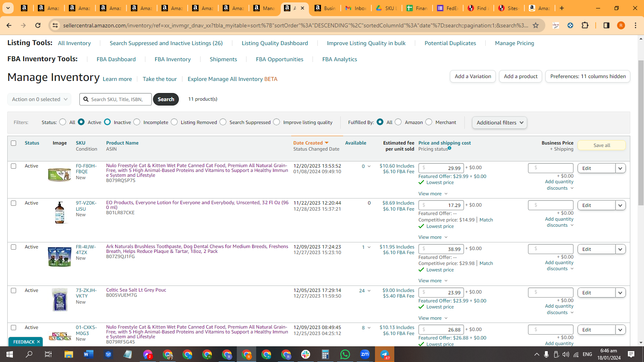Open Telegram from the taskbar

coord(385,354)
